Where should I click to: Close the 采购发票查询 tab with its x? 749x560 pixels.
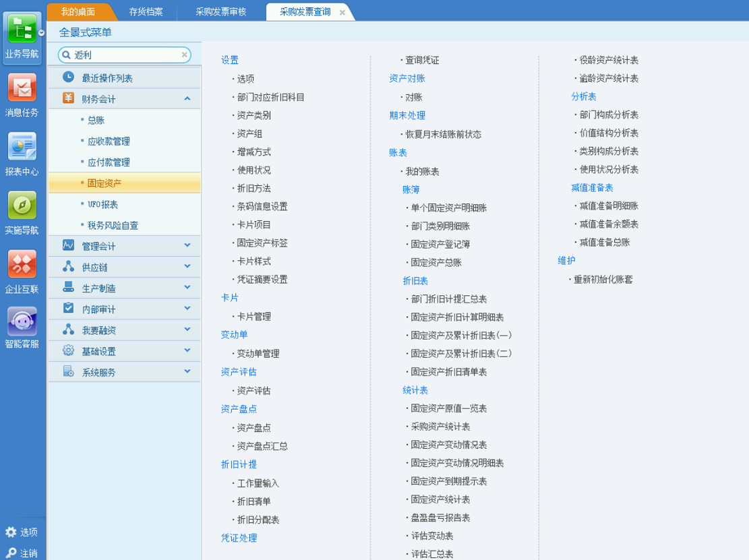click(342, 13)
